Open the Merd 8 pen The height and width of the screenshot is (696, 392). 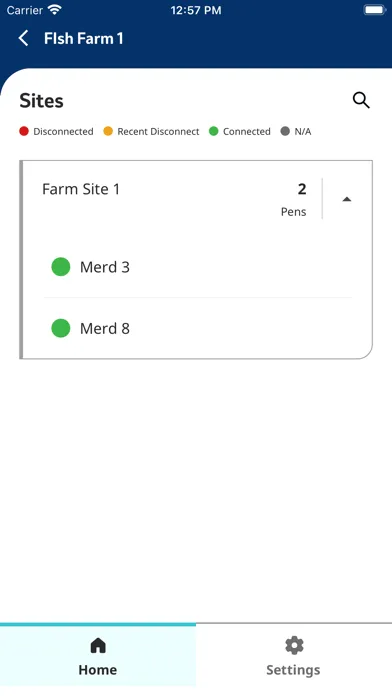tap(198, 328)
